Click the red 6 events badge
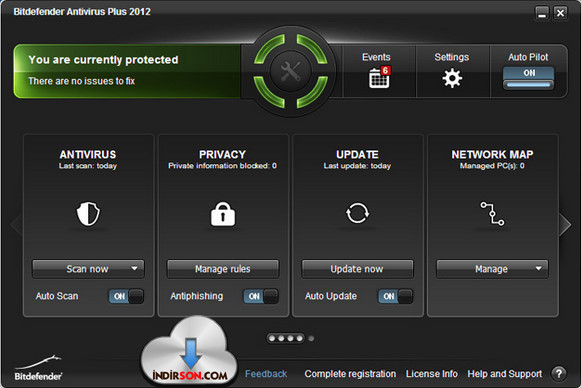 [385, 70]
